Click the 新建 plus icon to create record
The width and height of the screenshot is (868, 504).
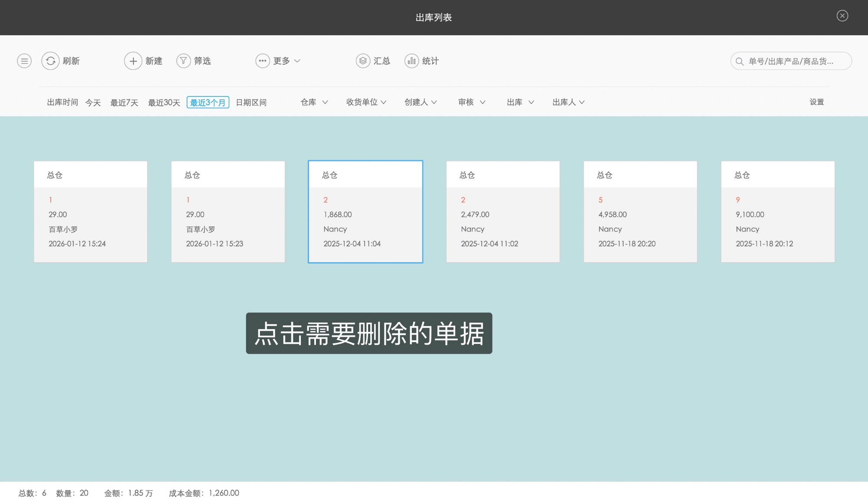[x=133, y=61]
